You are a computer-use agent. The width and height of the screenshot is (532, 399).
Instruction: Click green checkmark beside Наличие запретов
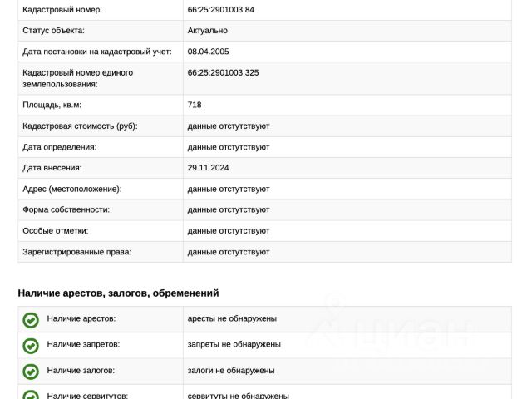(31, 345)
